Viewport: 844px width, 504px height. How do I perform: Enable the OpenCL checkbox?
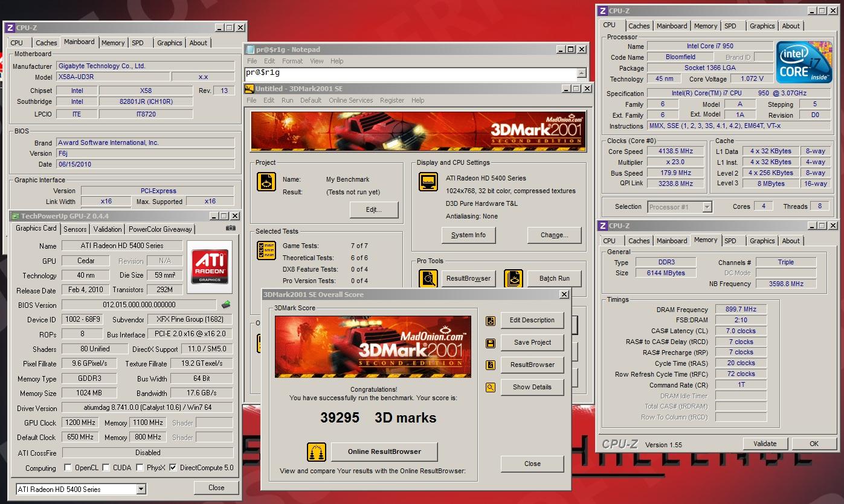(x=68, y=467)
